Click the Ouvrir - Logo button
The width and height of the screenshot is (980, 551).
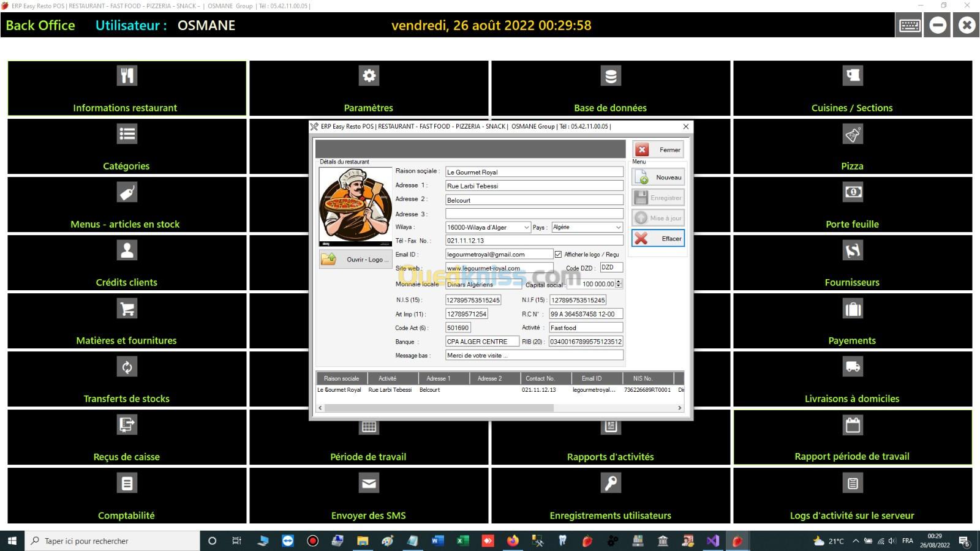coord(355,260)
